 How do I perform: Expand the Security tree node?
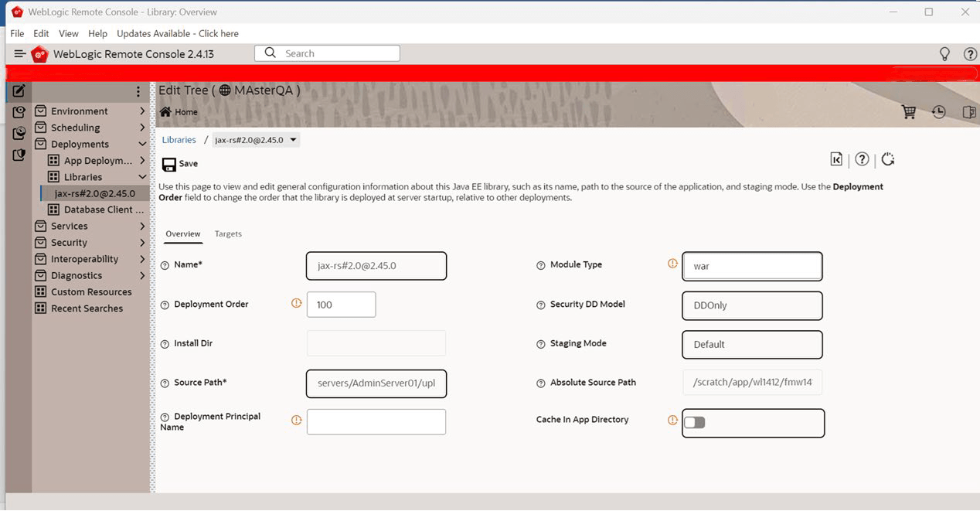pyautogui.click(x=142, y=243)
